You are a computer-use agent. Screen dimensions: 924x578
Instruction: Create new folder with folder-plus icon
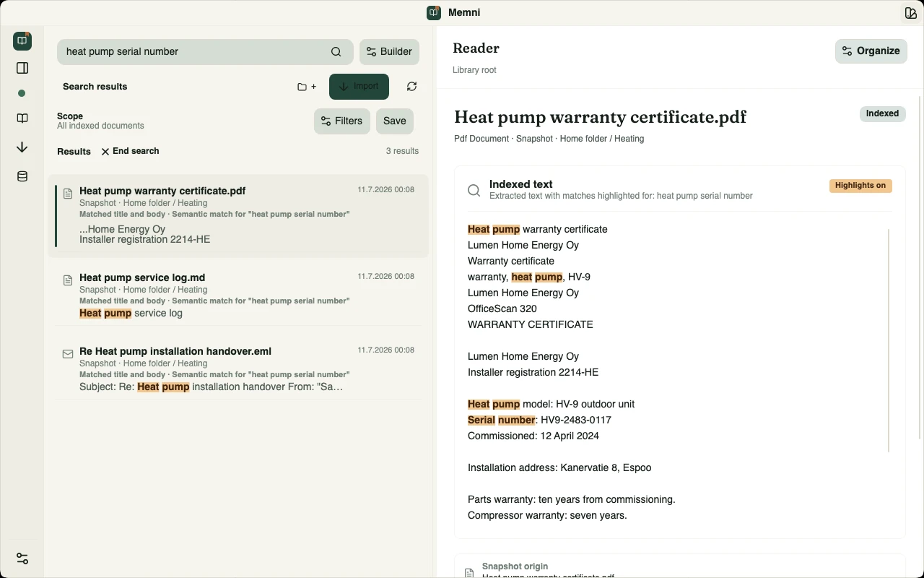click(x=307, y=87)
